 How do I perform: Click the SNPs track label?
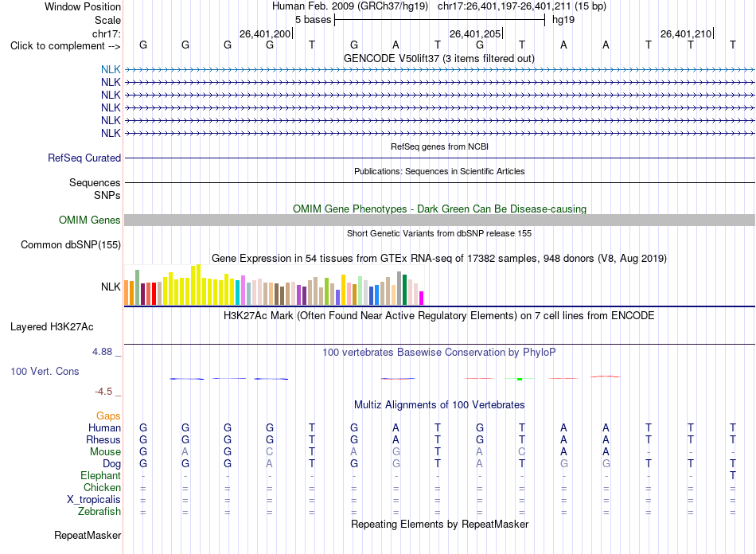(107, 195)
